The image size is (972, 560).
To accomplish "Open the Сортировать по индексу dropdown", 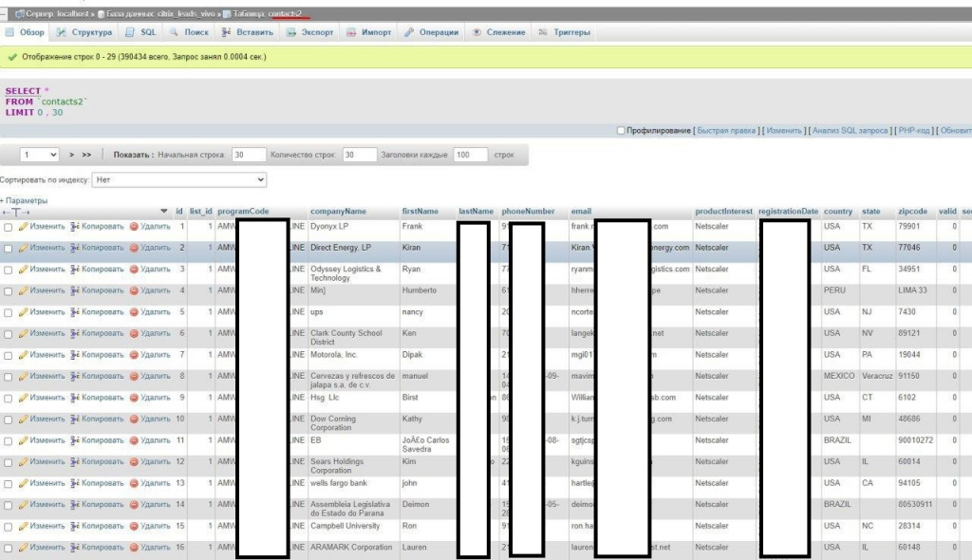I will pos(179,179).
